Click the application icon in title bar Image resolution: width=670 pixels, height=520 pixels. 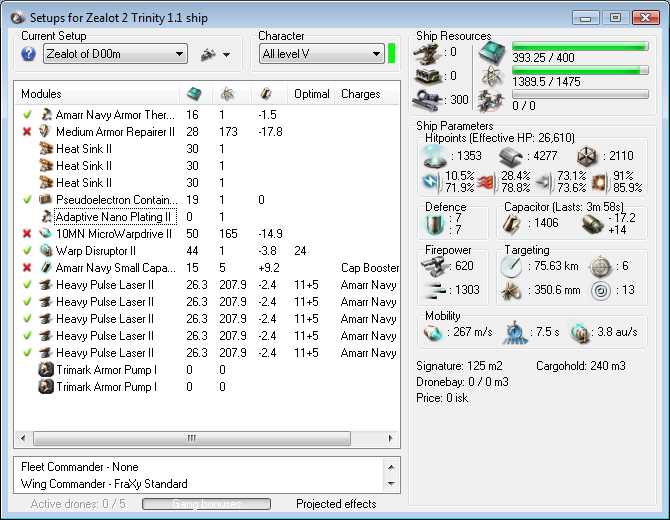coord(18,18)
